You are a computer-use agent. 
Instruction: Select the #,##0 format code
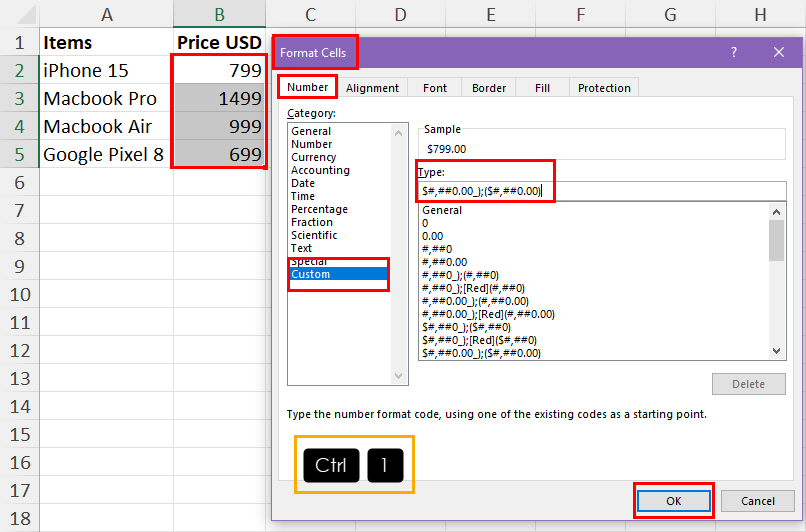click(437, 249)
